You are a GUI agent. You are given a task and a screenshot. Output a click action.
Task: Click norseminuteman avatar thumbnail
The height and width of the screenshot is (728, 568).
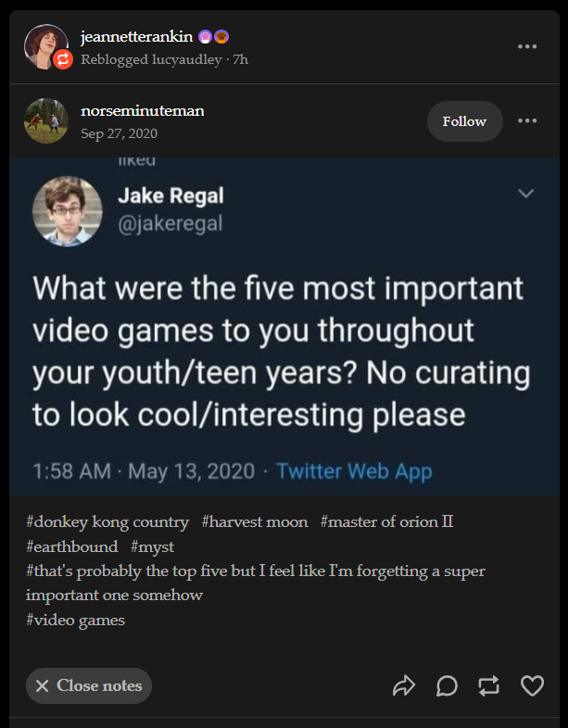(x=46, y=121)
